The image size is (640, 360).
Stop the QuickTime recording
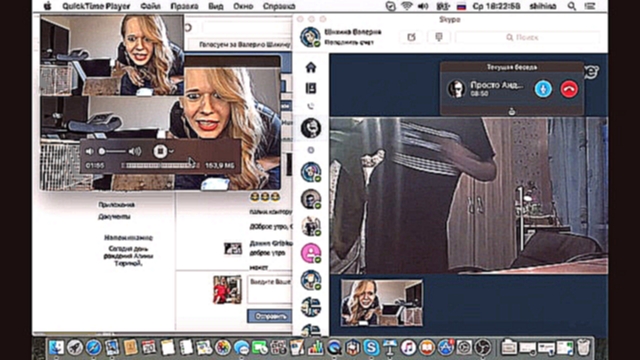pos(160,151)
